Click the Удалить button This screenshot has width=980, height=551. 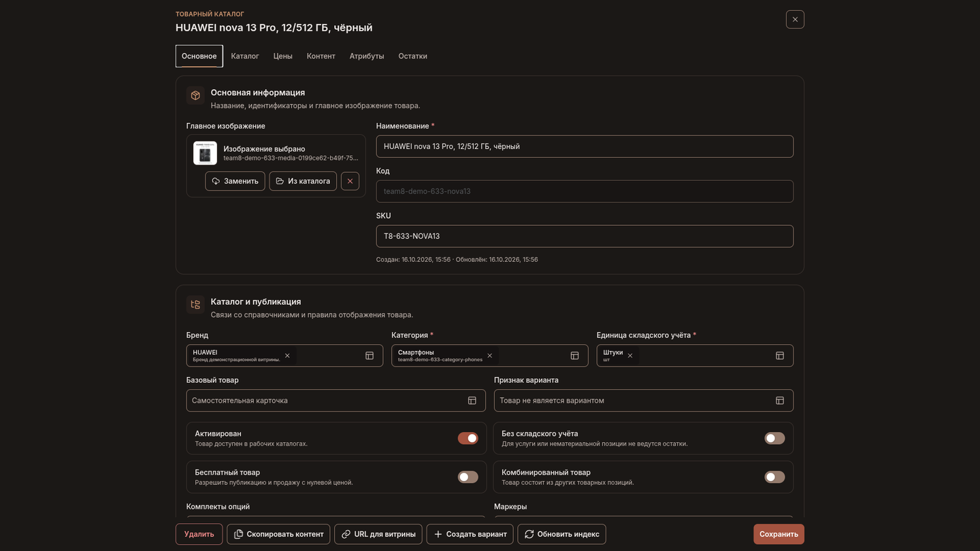(x=199, y=534)
